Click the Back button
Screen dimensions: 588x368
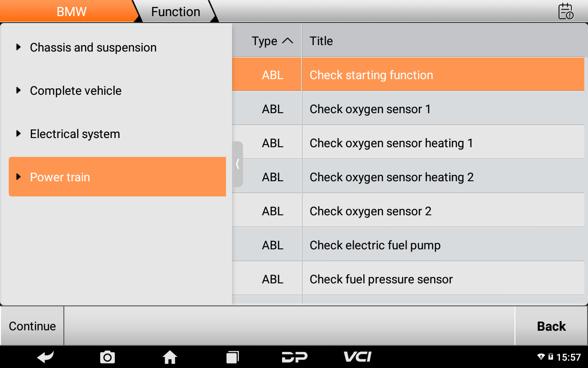551,326
